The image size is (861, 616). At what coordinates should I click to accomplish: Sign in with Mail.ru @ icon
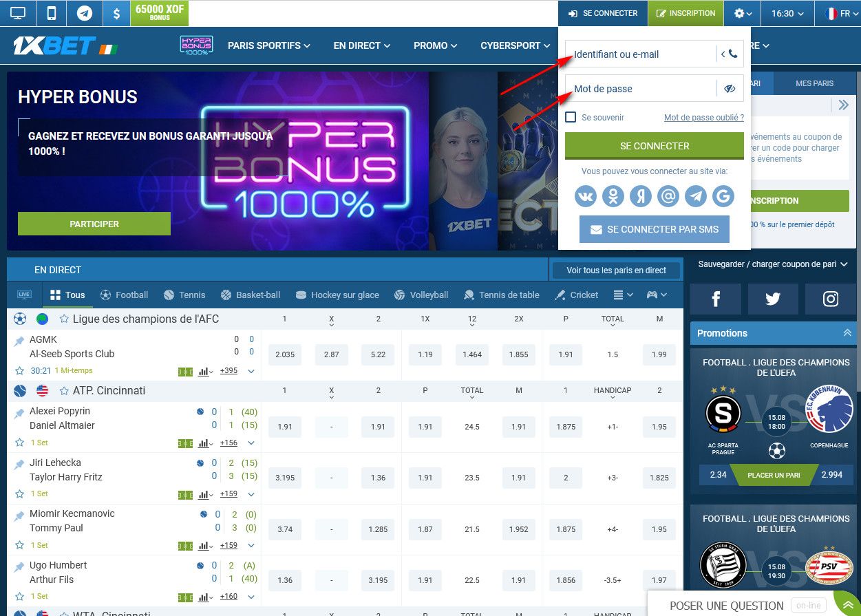668,196
